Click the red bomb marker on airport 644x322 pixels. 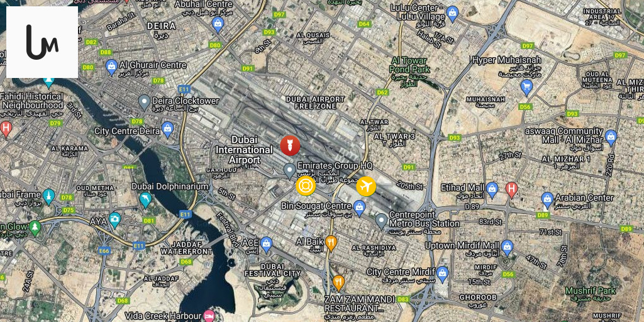click(290, 145)
